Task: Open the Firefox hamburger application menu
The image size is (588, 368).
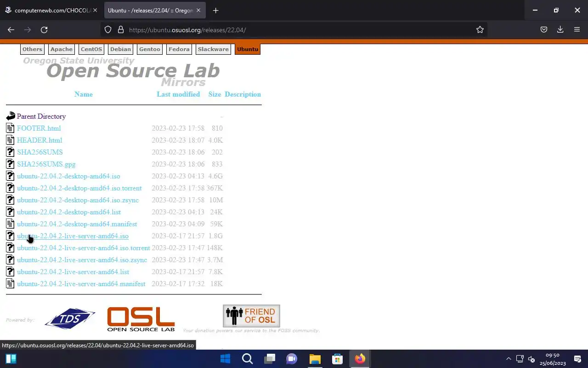Action: point(577,29)
